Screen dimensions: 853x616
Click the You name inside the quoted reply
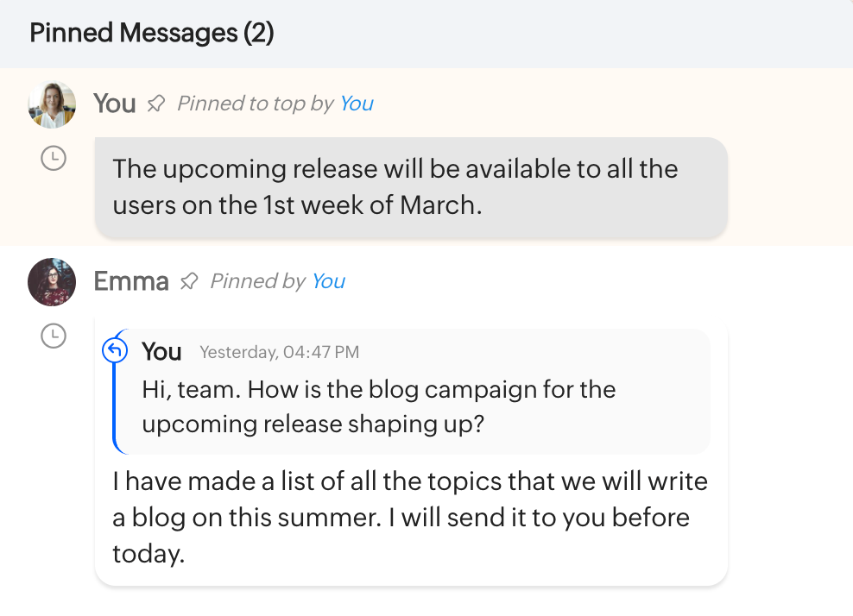point(161,351)
